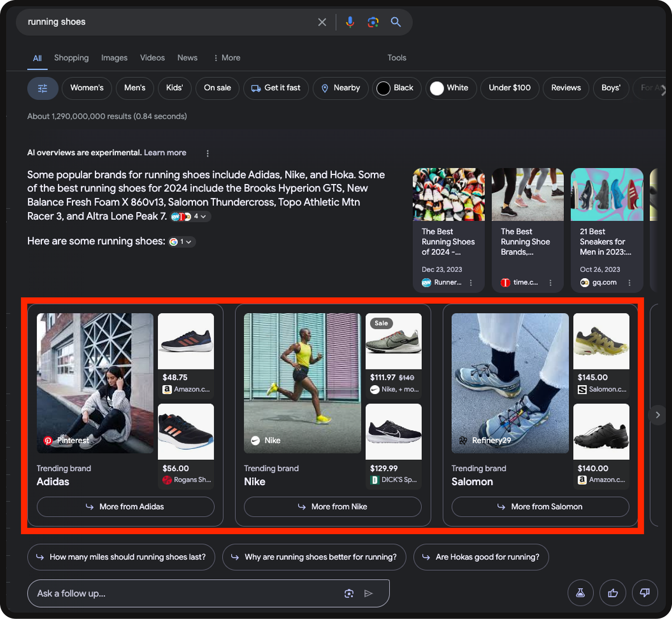Select the Black color filter chip
The image size is (672, 619).
(x=396, y=88)
